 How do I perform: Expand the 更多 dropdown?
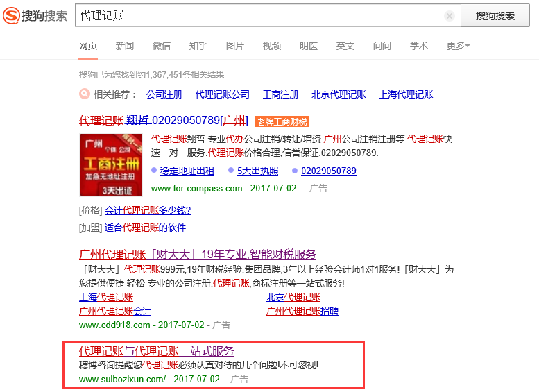click(458, 46)
